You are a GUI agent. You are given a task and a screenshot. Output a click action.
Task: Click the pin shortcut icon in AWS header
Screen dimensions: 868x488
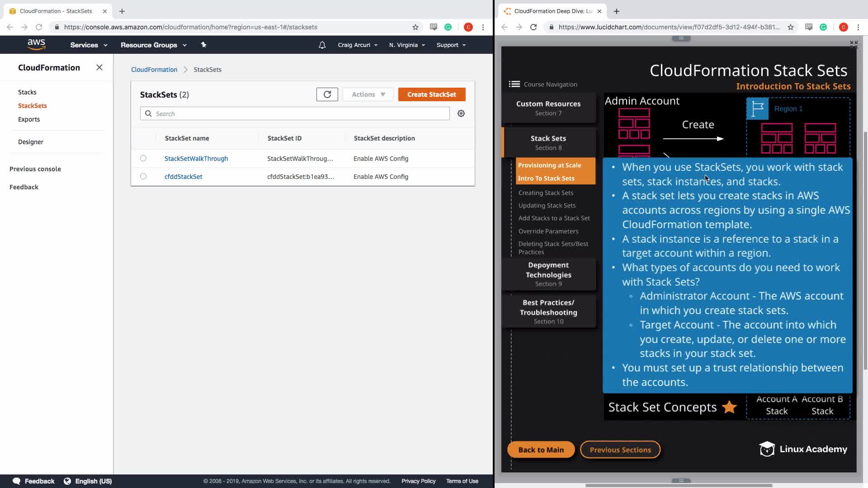point(203,45)
